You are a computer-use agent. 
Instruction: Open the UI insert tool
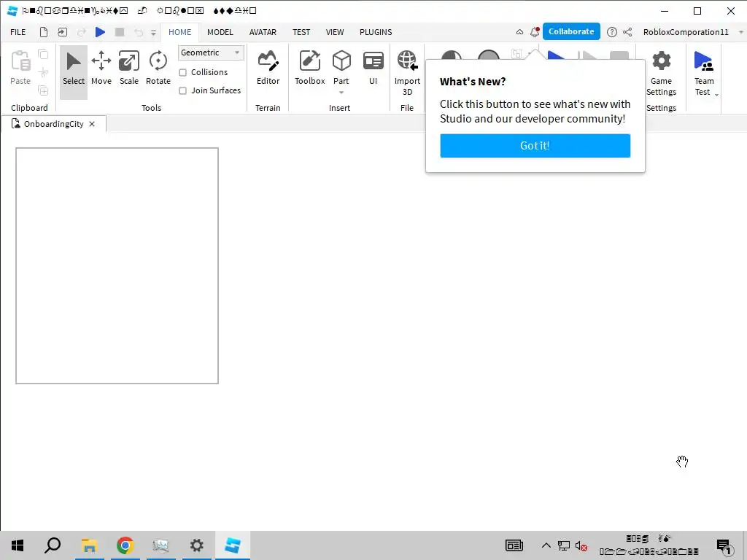(373, 68)
